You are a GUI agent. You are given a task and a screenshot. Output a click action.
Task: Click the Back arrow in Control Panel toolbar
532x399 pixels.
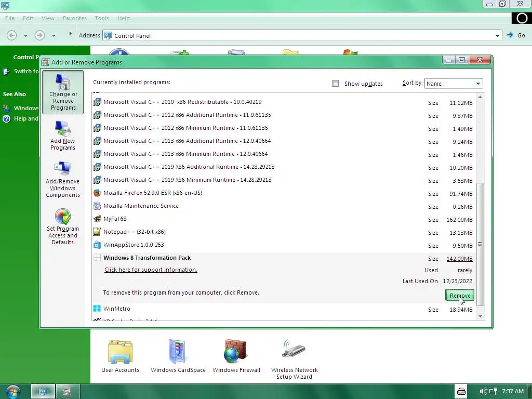click(11, 35)
